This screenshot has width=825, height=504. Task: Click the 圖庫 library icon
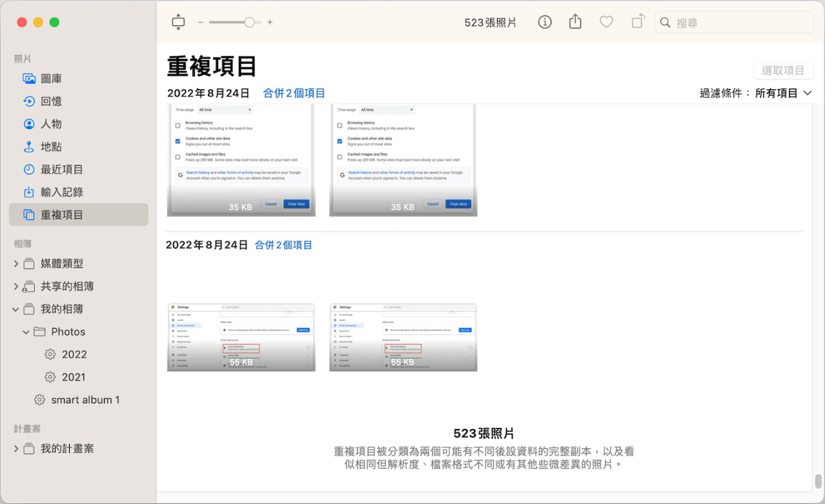[29, 79]
